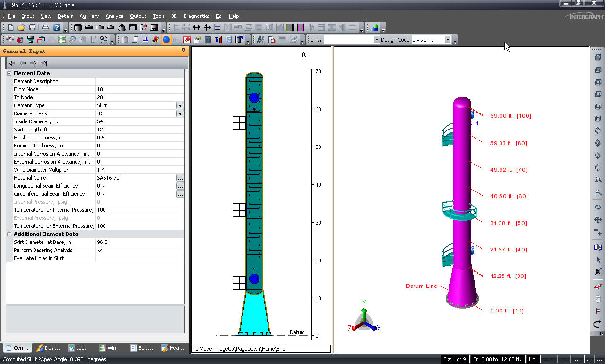
Task: Switch to the Load tab at bottom
Action: 79,348
